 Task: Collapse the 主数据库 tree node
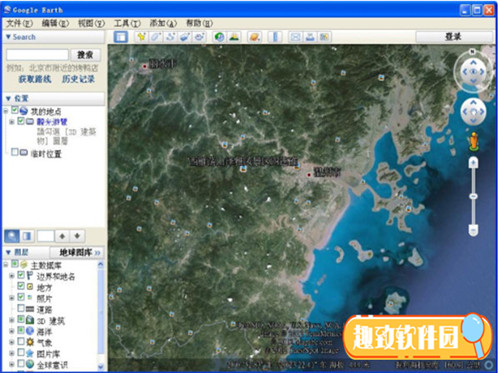pos(6,265)
